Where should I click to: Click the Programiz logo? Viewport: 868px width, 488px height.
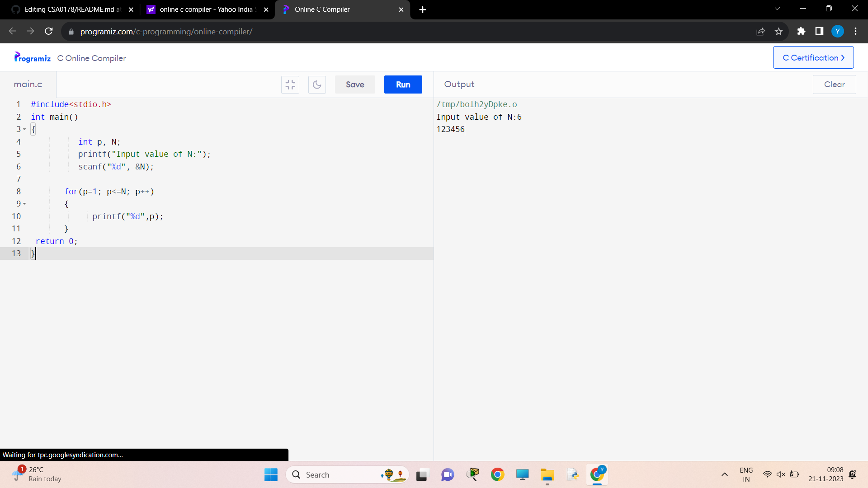pos(32,57)
